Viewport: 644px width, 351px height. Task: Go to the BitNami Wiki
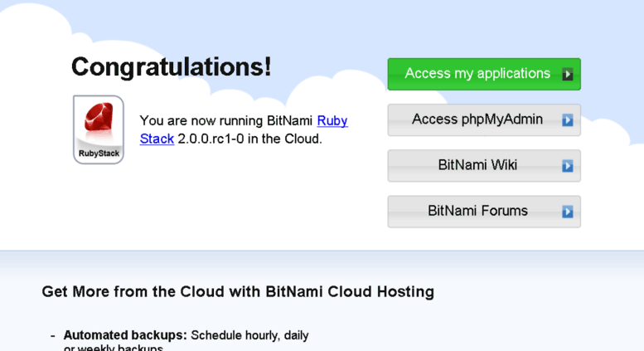pyautogui.click(x=484, y=166)
